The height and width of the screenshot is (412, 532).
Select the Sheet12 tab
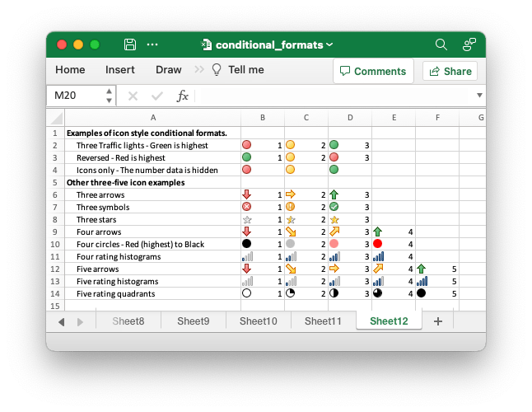(389, 321)
